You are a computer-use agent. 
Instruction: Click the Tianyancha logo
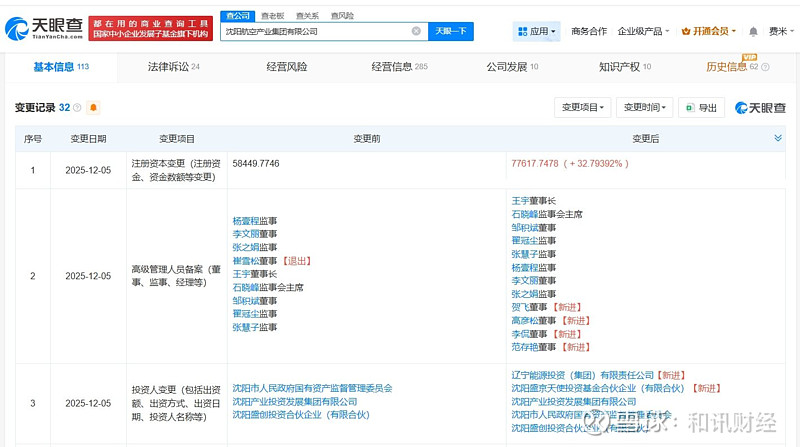point(44,29)
